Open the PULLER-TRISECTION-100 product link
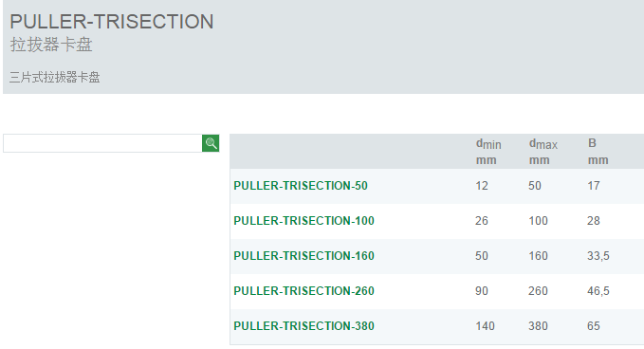644x349 pixels. (x=304, y=221)
